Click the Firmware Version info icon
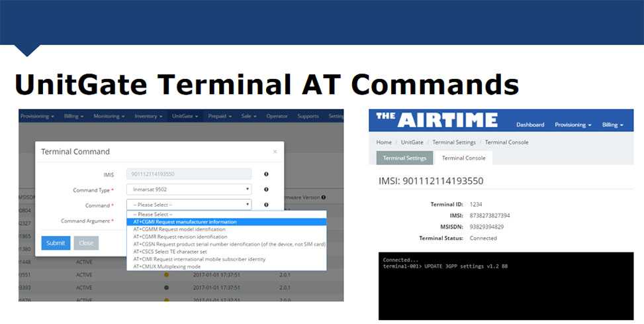The width and height of the screenshot is (644, 324). pos(324,197)
